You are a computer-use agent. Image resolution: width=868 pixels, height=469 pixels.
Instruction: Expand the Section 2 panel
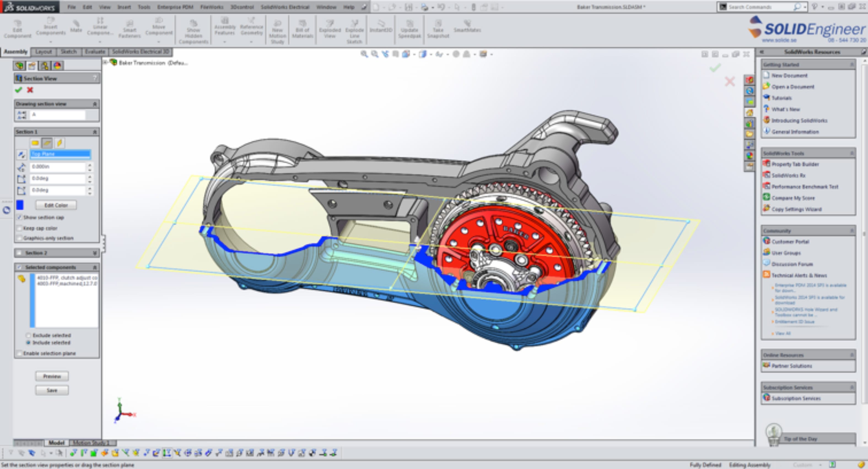[95, 253]
